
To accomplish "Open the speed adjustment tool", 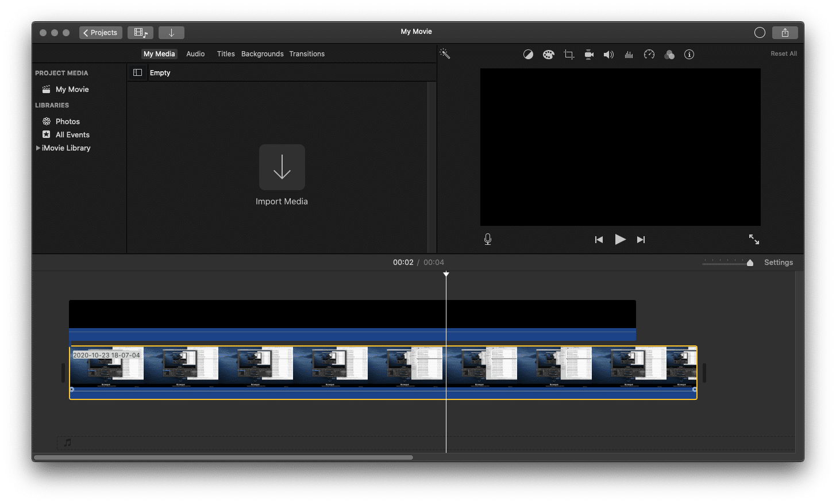I will [649, 55].
